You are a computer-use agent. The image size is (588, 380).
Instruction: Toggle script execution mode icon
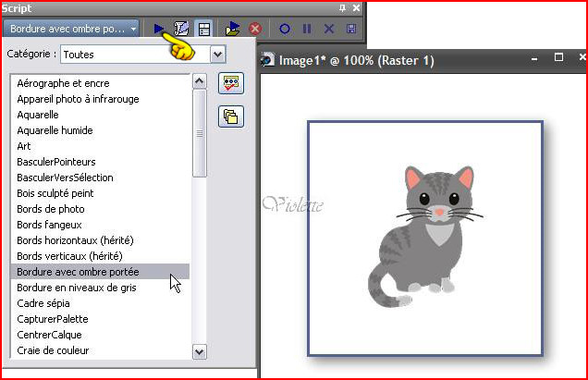[203, 29]
